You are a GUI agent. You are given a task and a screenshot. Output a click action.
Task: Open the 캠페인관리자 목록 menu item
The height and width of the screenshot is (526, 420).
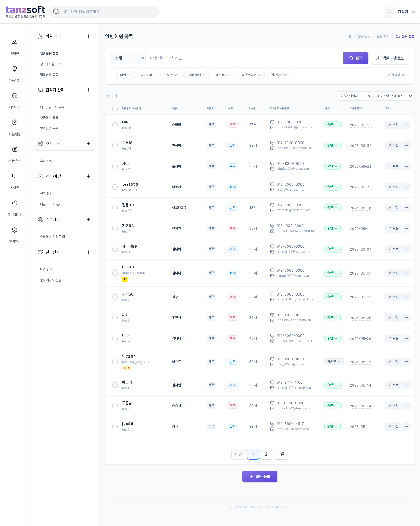coord(52,107)
